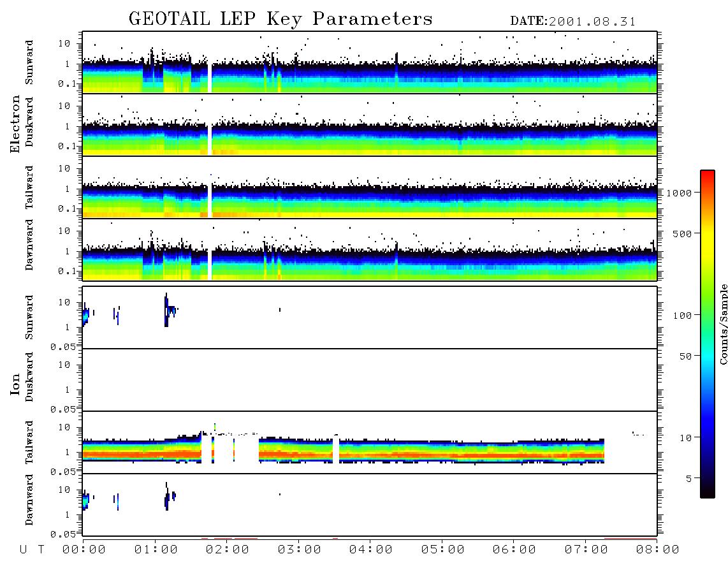The height and width of the screenshot is (561, 728).
Task: Click the Electron "Tailward" panel label
Action: [x=29, y=187]
